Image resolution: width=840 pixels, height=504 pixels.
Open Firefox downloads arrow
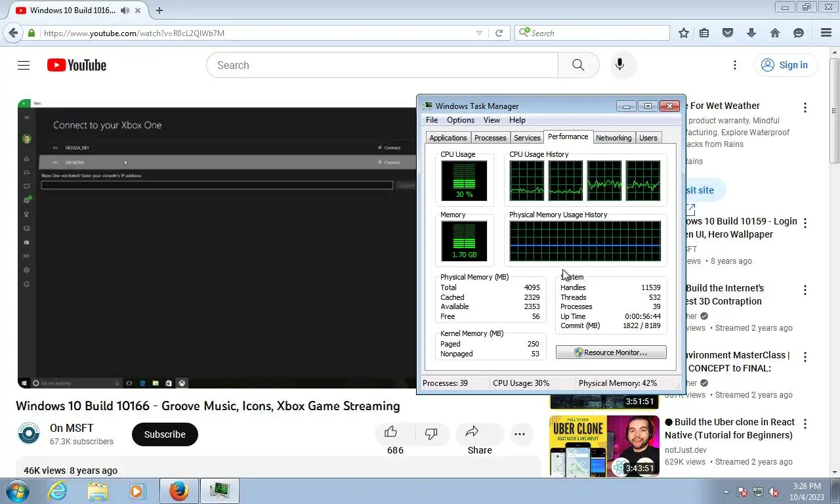(x=751, y=33)
